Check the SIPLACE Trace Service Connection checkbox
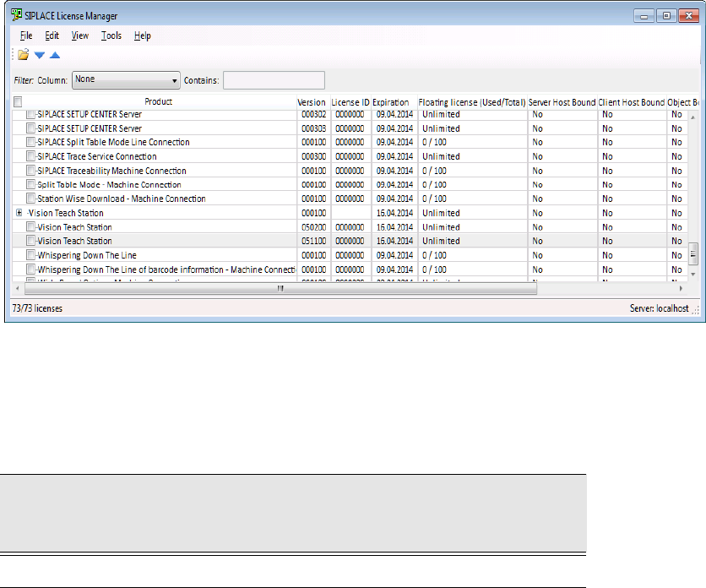The image size is (706, 588). pos(31,156)
